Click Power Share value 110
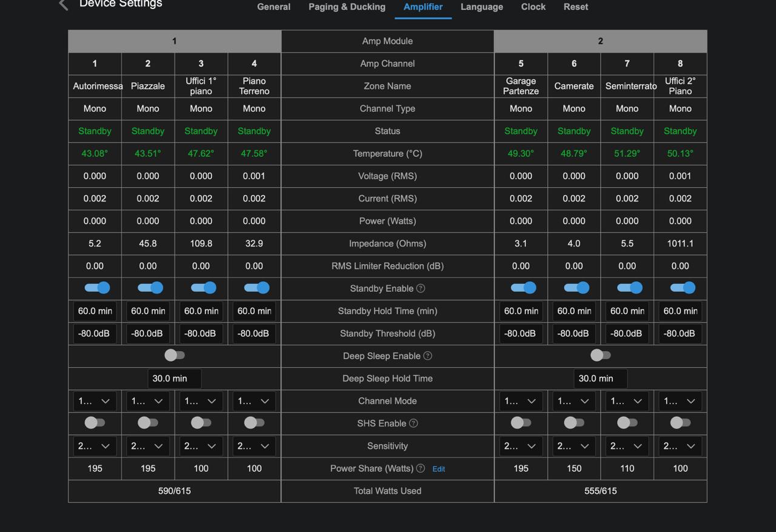The height and width of the screenshot is (532, 776). click(x=627, y=468)
